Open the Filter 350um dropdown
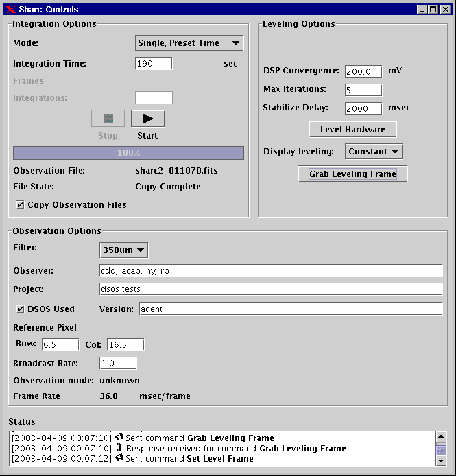Screen dimensions: 456x476 tap(124, 250)
